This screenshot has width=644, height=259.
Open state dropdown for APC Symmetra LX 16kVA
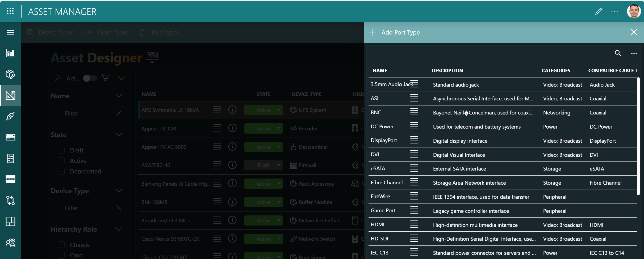[264, 110]
